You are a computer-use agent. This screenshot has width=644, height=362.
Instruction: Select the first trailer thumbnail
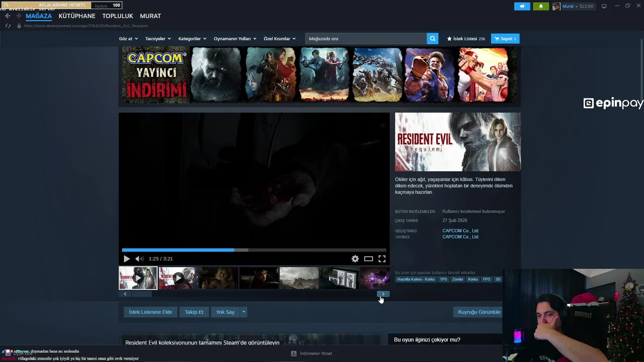coord(138,278)
